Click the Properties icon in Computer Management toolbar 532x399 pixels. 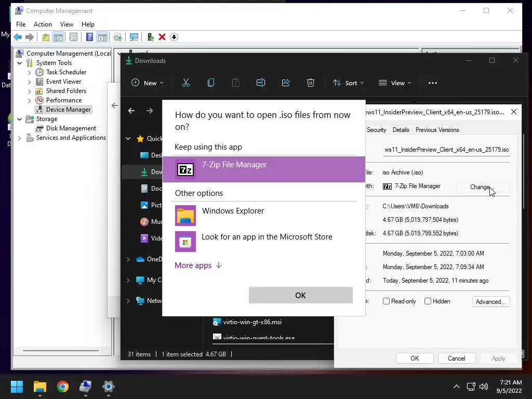tap(73, 37)
